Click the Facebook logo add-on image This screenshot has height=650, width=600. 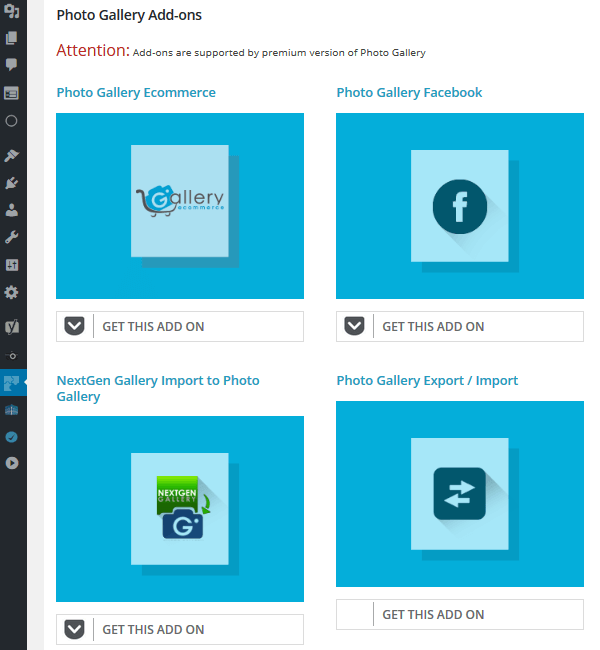pyautogui.click(x=460, y=206)
